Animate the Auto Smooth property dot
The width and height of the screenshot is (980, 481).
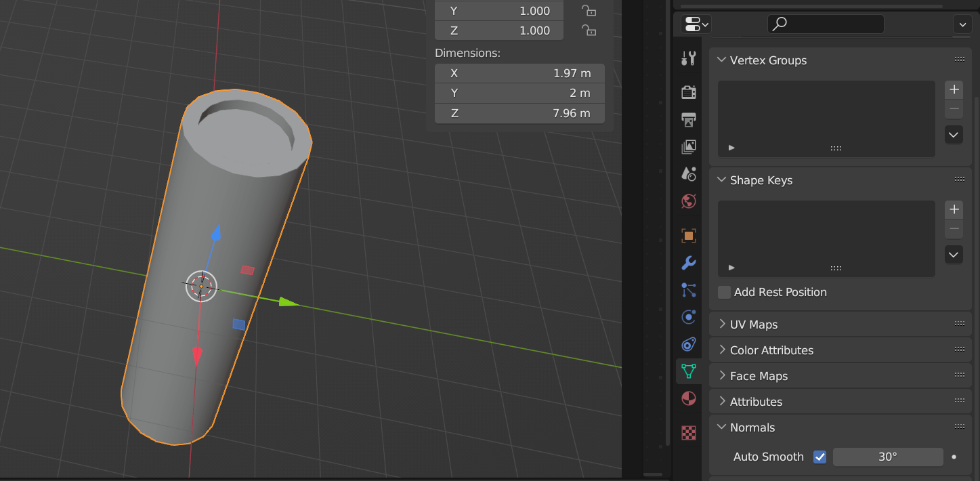[954, 457]
